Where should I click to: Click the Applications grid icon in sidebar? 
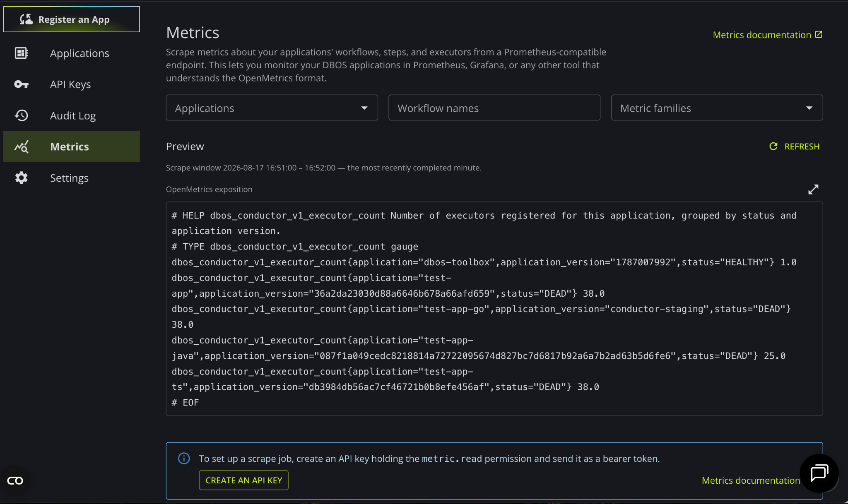click(22, 53)
